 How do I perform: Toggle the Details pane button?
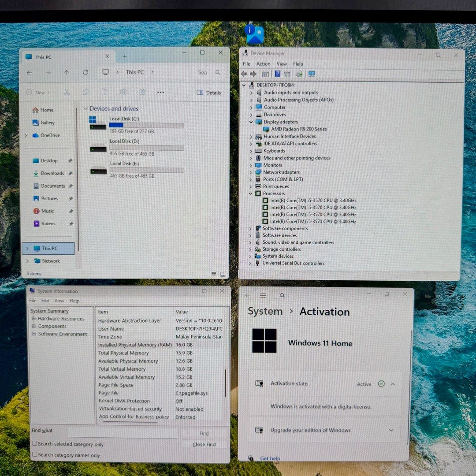209,93
